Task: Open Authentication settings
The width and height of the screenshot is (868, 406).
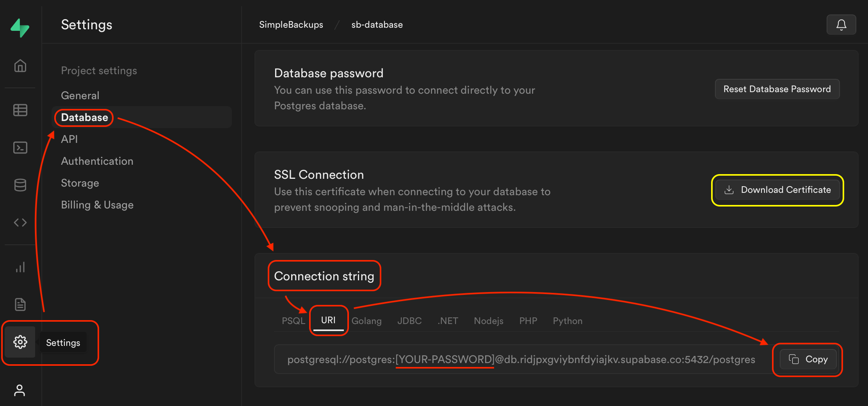Action: coord(97,161)
